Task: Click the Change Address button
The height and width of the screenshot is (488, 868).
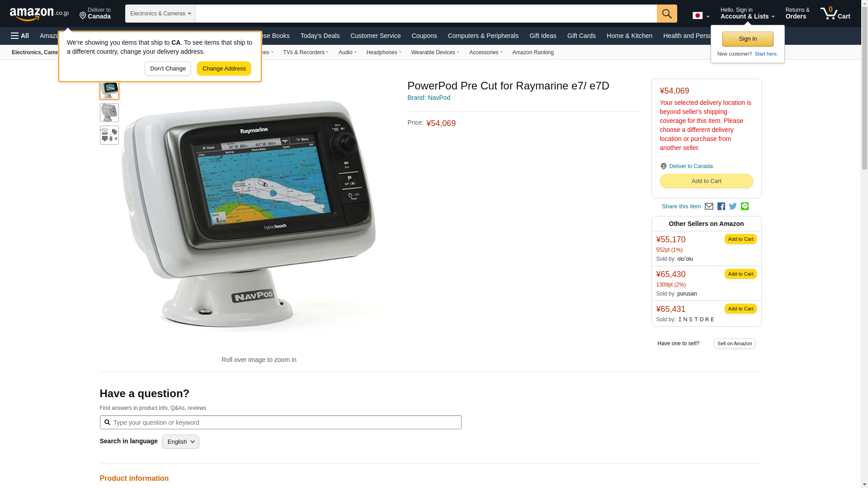Action: point(224,69)
